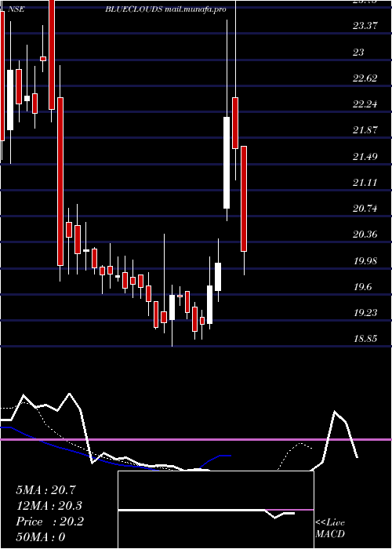The height and width of the screenshot is (549, 392).
Task: Click the 19.23 price axis label
Action: pyautogui.click(x=365, y=313)
